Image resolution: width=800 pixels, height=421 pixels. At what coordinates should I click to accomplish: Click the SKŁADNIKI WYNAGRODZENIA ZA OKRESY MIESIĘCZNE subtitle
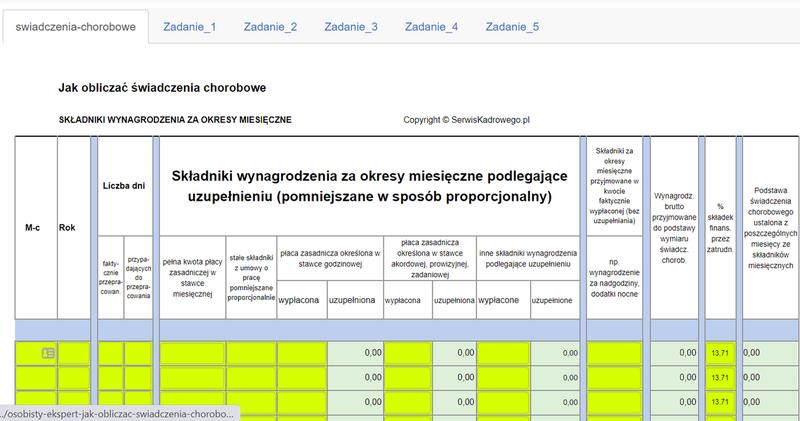(x=175, y=120)
